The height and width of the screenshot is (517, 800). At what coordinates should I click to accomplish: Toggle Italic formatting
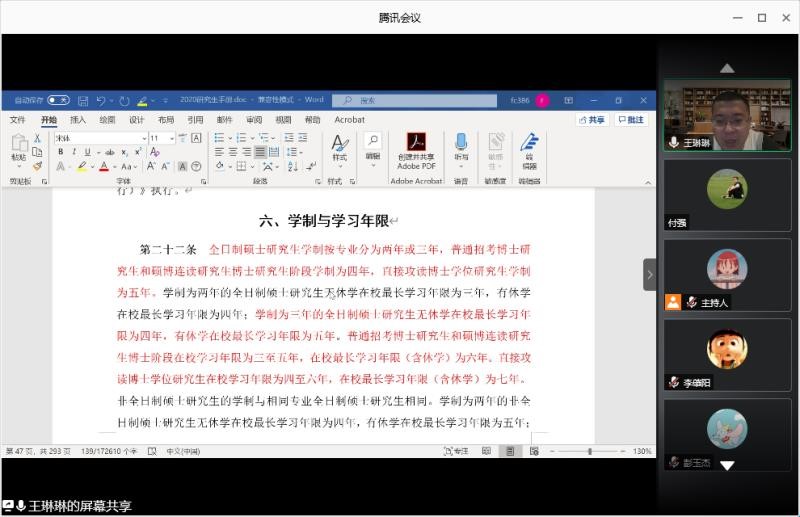click(73, 152)
